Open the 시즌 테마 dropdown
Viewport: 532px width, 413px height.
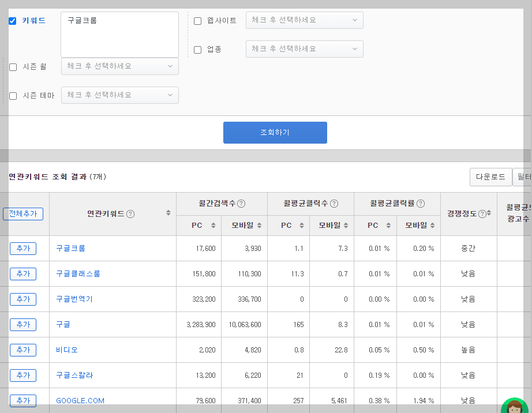120,95
